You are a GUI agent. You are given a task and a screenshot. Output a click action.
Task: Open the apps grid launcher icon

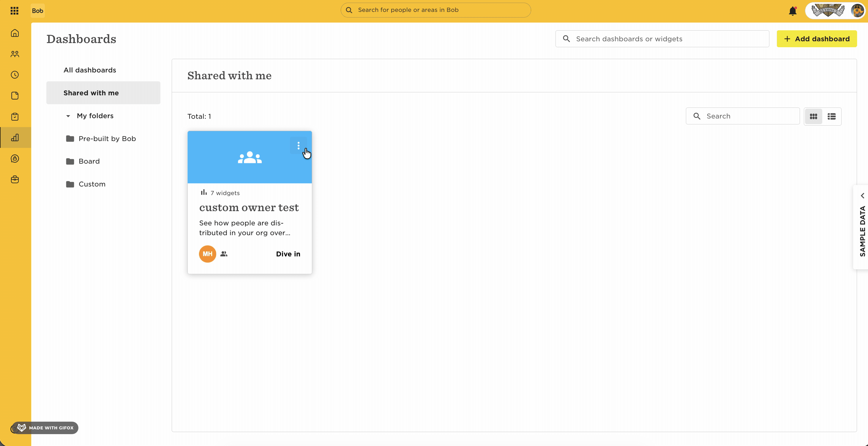(15, 10)
